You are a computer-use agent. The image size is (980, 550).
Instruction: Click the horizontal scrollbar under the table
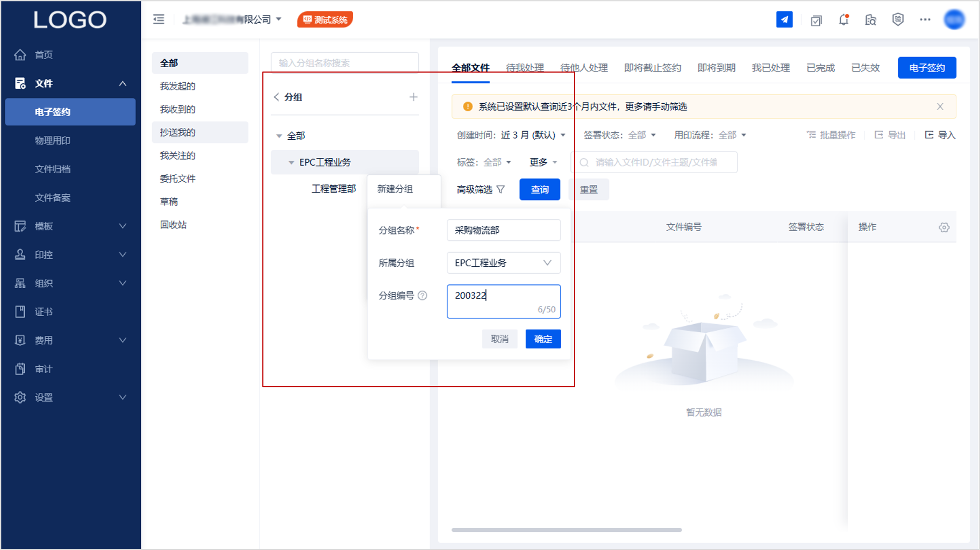point(566,530)
